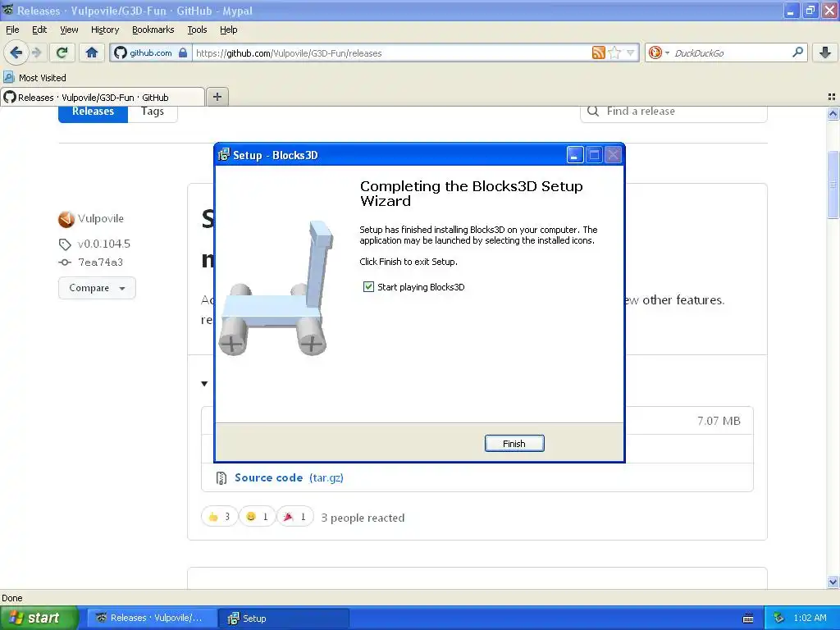Download Source code (tar.gz)
The height and width of the screenshot is (630, 840).
(289, 477)
